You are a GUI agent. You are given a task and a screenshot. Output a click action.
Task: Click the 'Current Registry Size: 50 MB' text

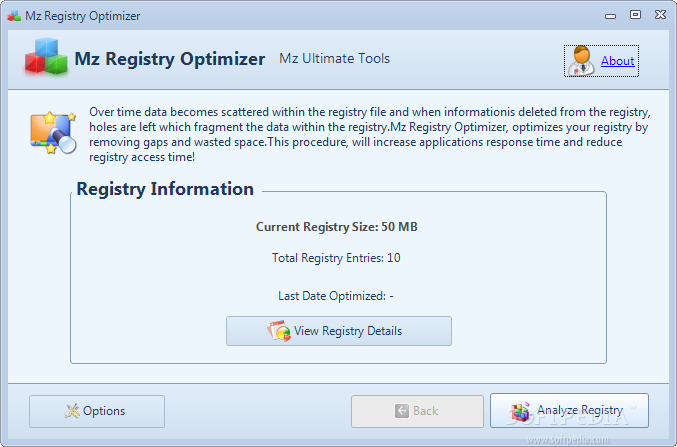(x=337, y=227)
